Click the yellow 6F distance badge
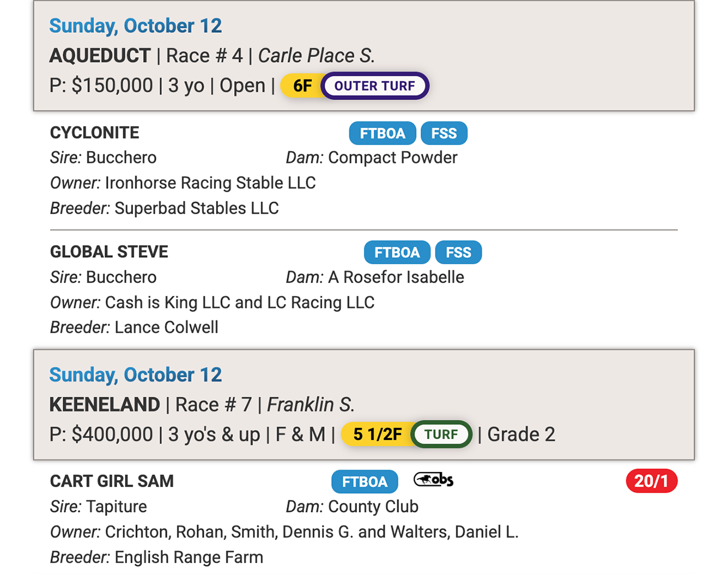The height and width of the screenshot is (574, 728). (x=302, y=86)
